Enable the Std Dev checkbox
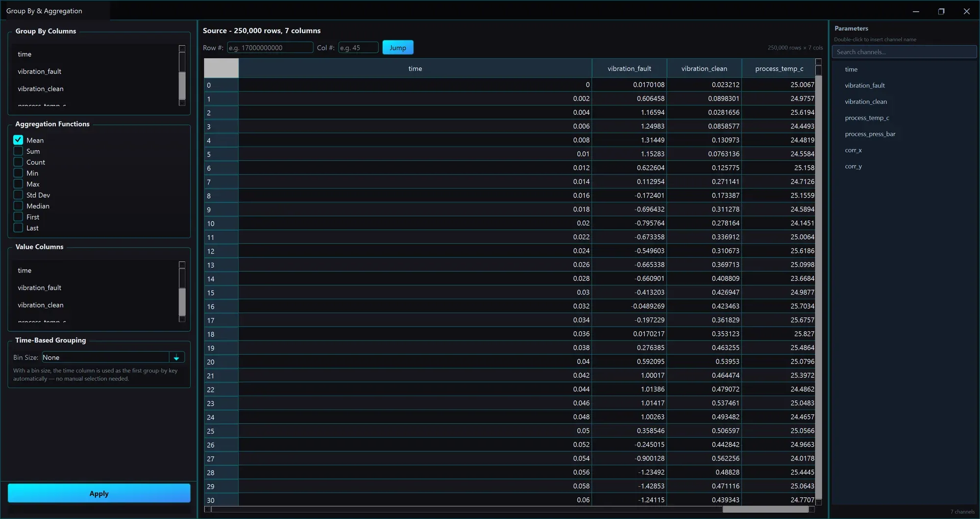Image resolution: width=980 pixels, height=519 pixels. pyautogui.click(x=18, y=195)
